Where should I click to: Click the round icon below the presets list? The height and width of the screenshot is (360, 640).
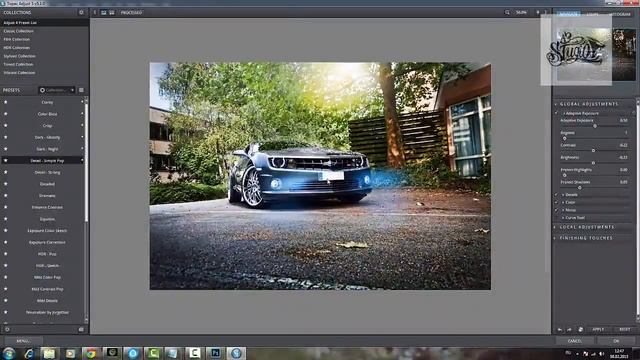coord(7,329)
